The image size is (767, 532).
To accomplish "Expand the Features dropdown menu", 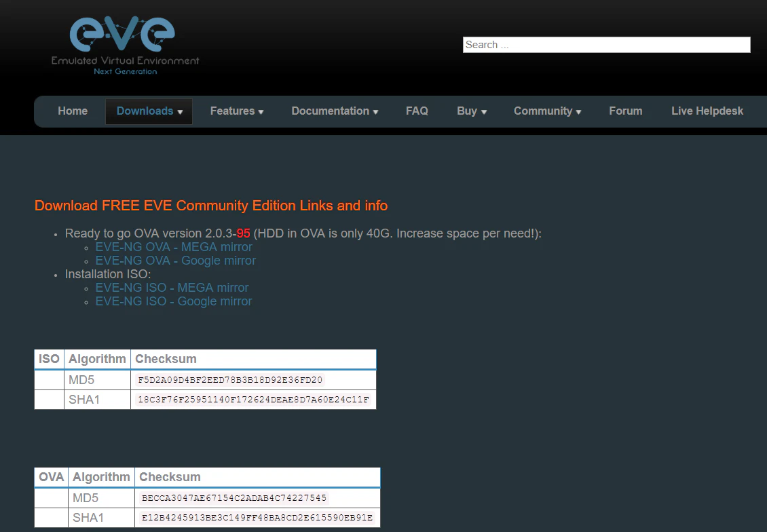I will (237, 111).
